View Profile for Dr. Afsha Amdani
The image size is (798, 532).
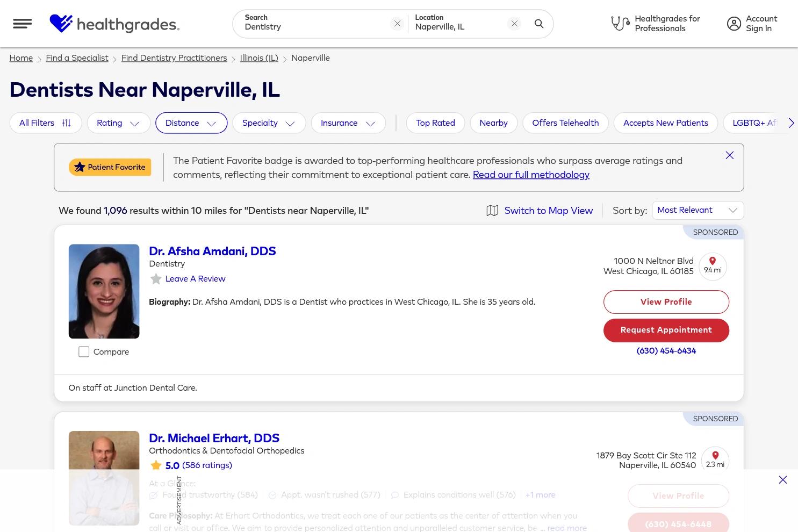tap(666, 302)
